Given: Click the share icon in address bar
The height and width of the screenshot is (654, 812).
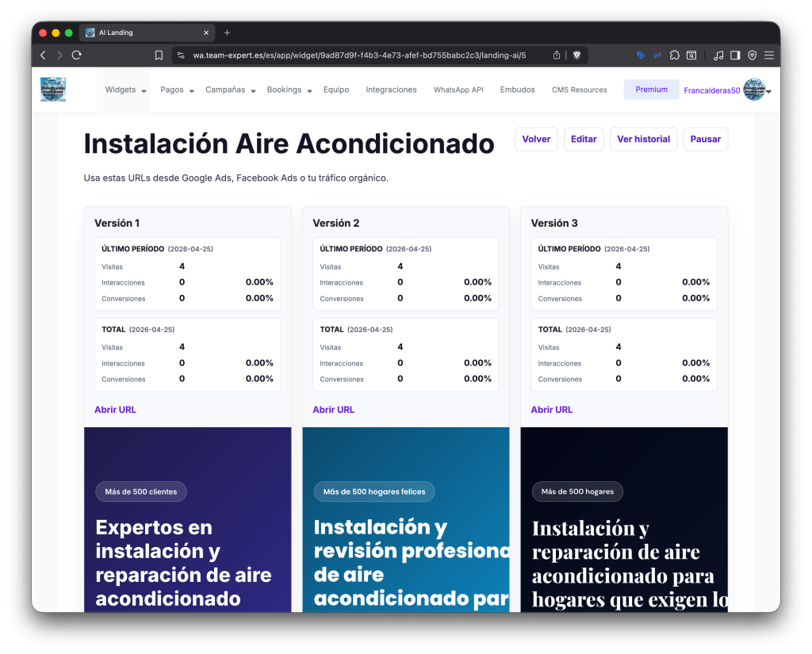Looking at the screenshot, I should (557, 55).
